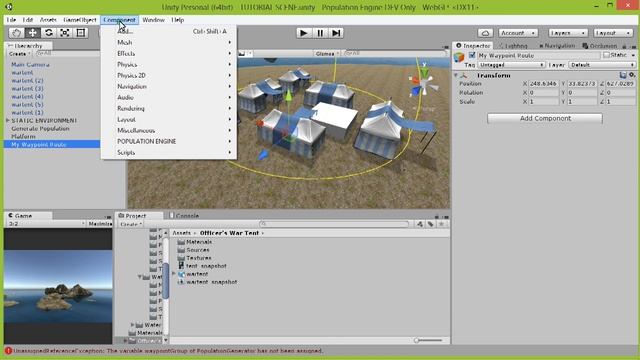640x360 pixels.
Task: Toggle the Static checkbox
Action: pyautogui.click(x=607, y=55)
